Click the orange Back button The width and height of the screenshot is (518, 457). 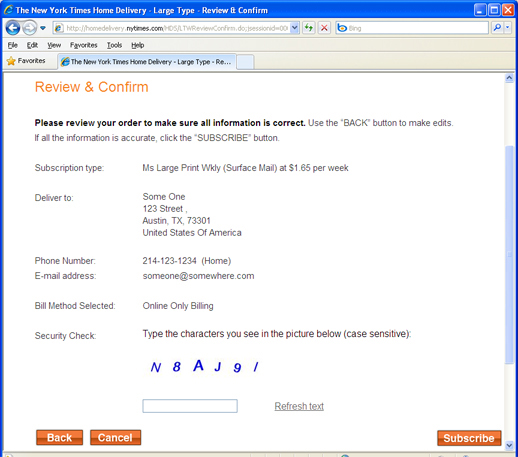(x=59, y=438)
